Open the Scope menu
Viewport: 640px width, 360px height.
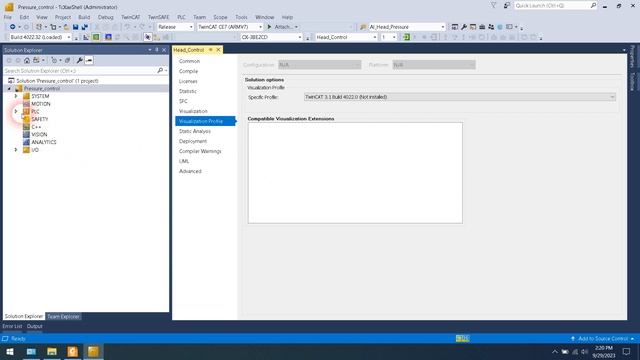coord(220,17)
